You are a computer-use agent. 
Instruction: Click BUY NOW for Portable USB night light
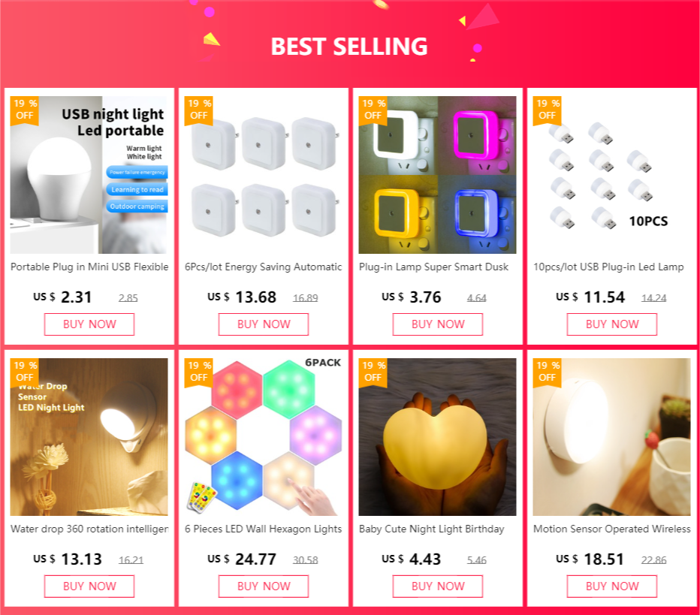89,324
